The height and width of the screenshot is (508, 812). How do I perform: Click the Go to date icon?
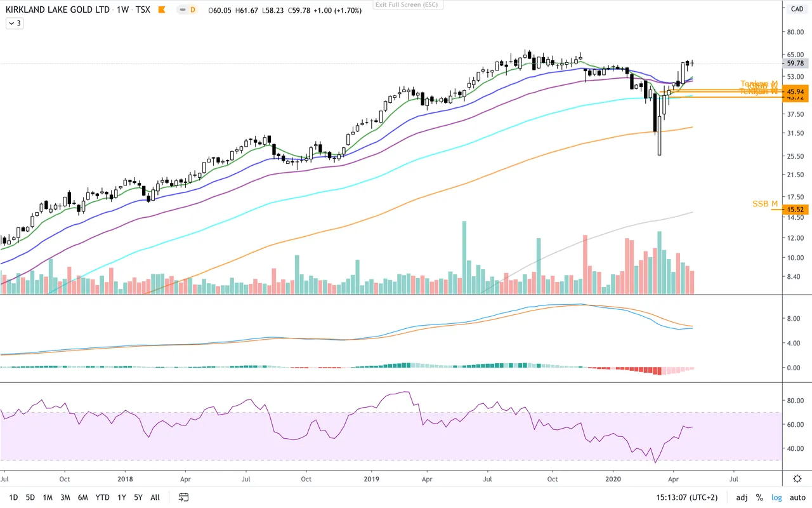point(184,497)
